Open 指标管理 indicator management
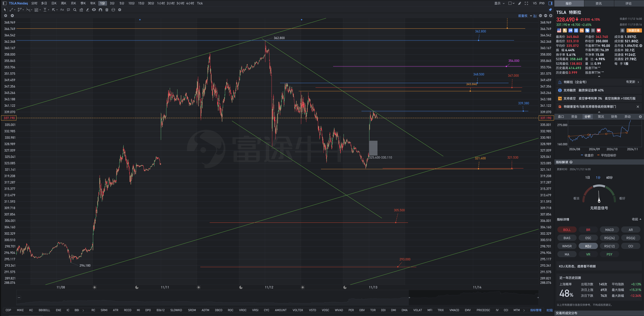Viewport: 644px width, 316px height. coord(536,310)
